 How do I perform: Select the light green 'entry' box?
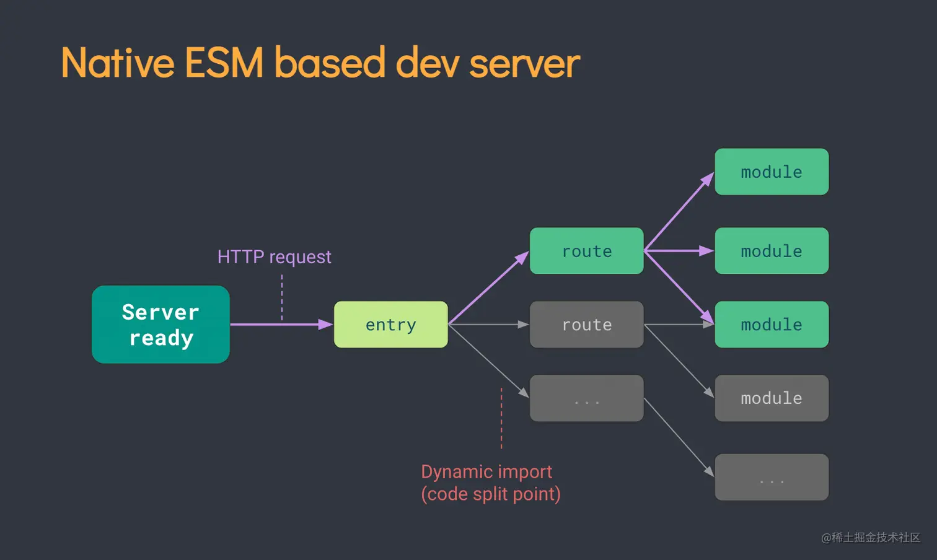click(390, 325)
